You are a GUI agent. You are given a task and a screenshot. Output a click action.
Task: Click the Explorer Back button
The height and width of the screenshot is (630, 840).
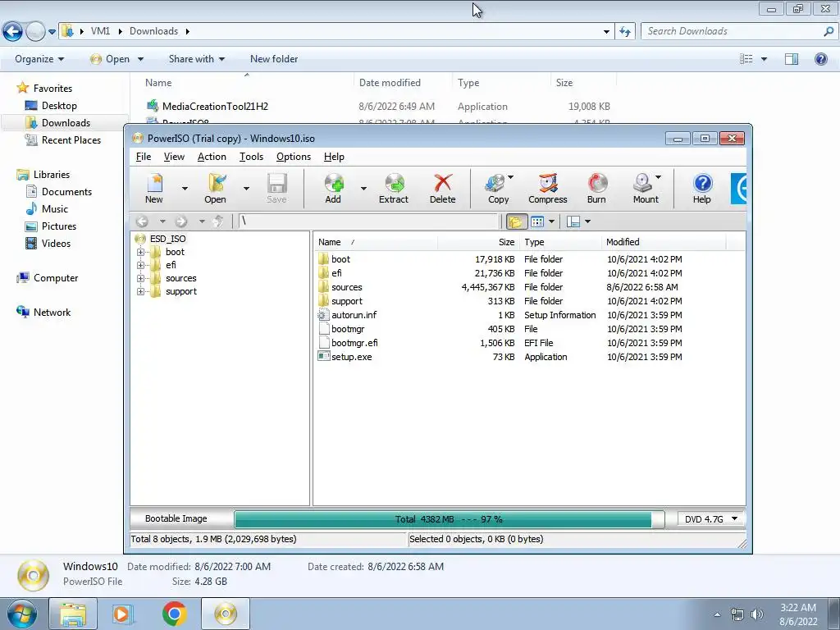point(13,32)
